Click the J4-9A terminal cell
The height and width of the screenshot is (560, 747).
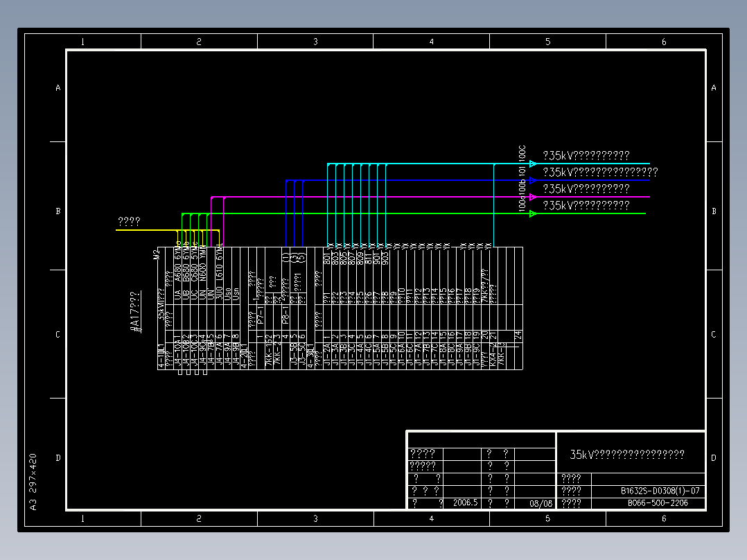coord(228,355)
